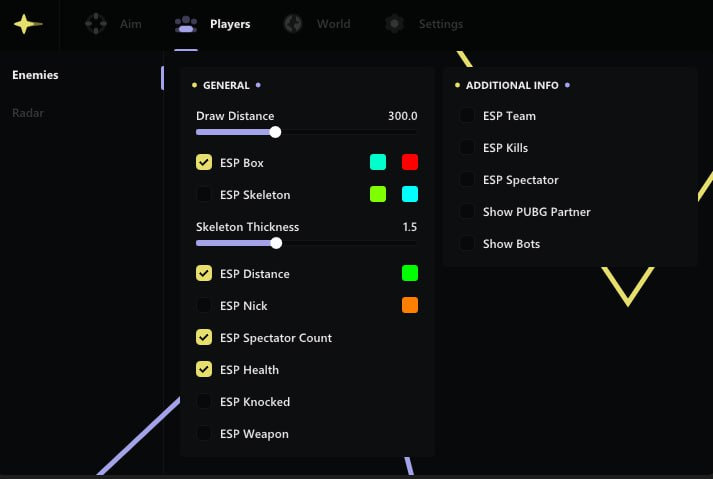The image size is (713, 479).
Task: Click the Aim crosshair icon
Action: 96,24
